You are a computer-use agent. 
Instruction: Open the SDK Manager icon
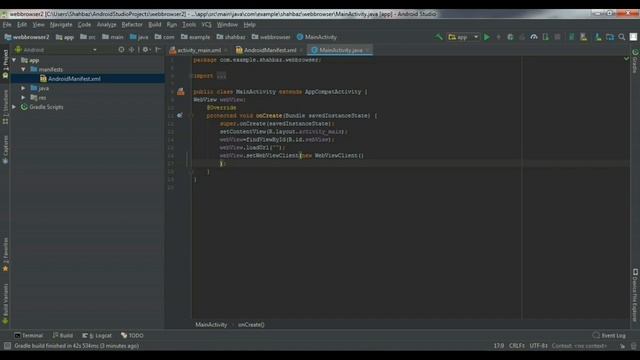click(598, 37)
